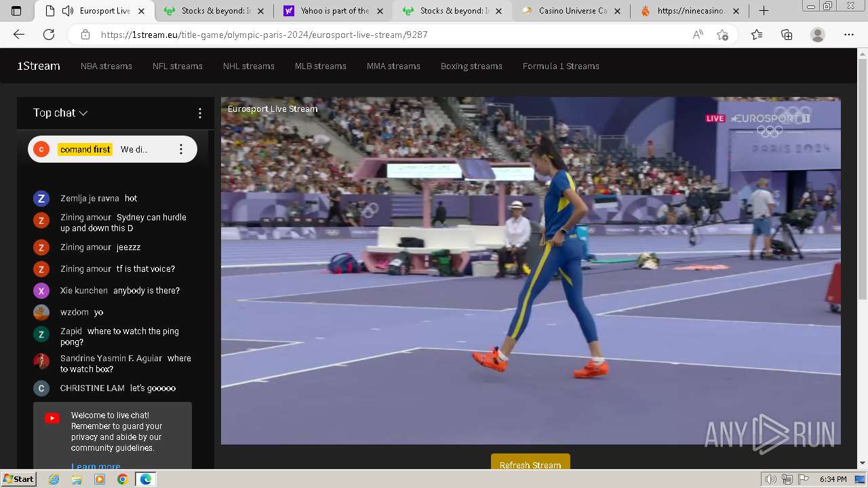868x488 pixels.
Task: Open Boxing streams in the navigation
Action: click(x=471, y=66)
